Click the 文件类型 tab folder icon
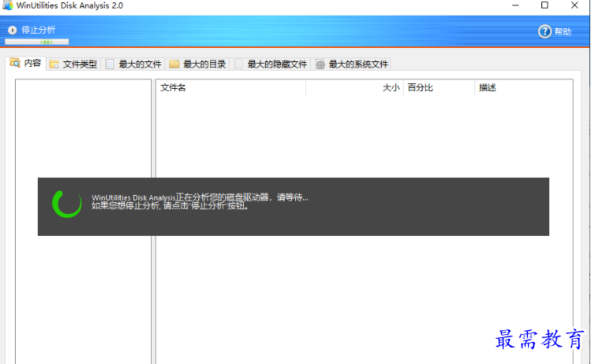The width and height of the screenshot is (591, 364). coord(54,64)
